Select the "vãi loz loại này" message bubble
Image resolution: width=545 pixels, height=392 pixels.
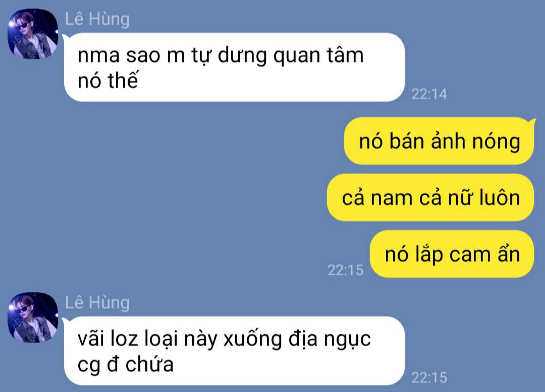[x=234, y=351]
